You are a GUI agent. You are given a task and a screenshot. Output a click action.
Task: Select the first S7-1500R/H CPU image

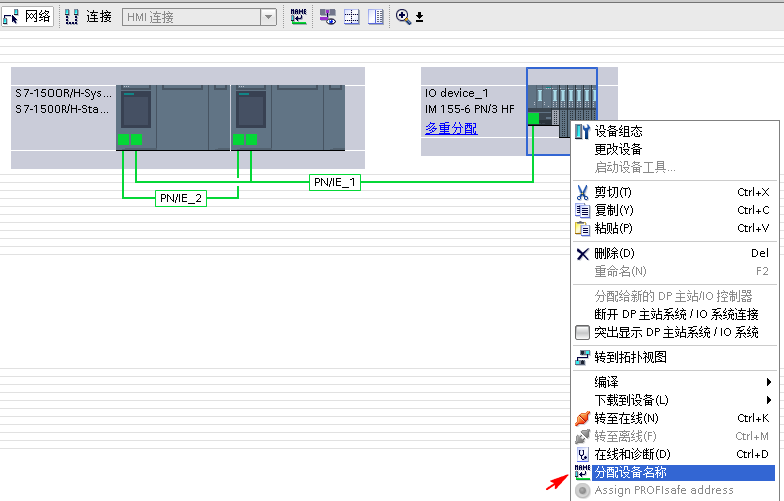173,118
